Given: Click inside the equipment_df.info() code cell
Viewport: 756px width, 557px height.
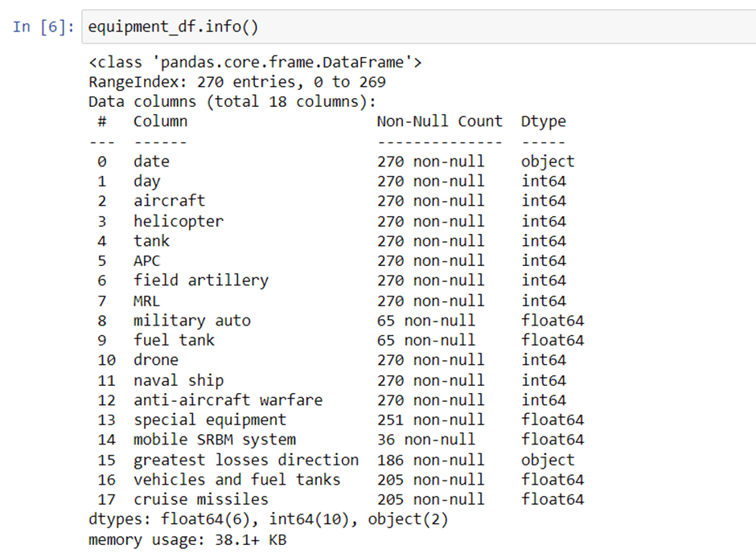Looking at the screenshot, I should (402, 27).
